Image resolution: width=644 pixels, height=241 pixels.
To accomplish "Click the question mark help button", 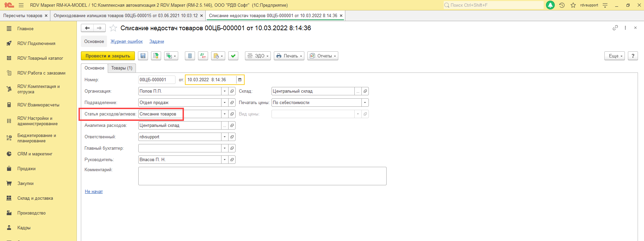I will click(633, 56).
